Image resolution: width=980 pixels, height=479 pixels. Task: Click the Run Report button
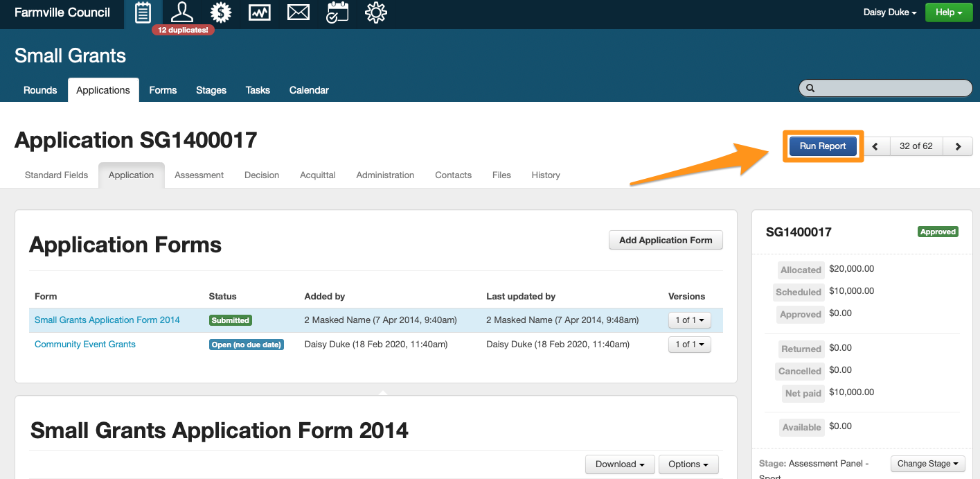pyautogui.click(x=823, y=146)
